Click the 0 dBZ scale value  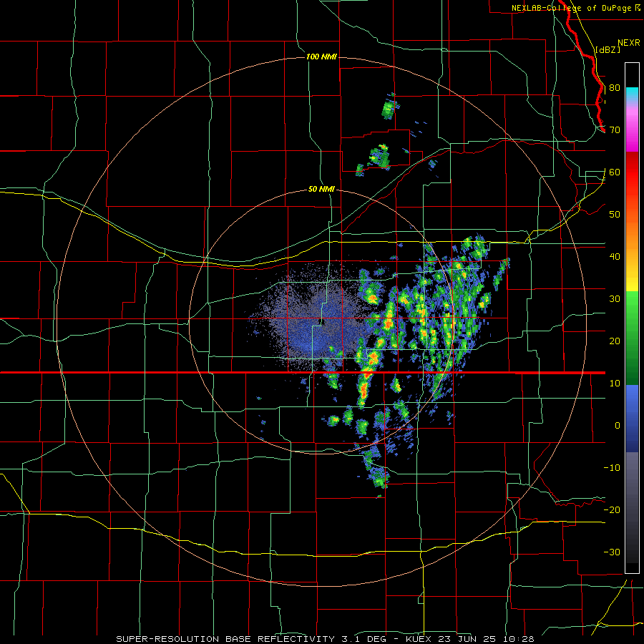pyautogui.click(x=618, y=426)
